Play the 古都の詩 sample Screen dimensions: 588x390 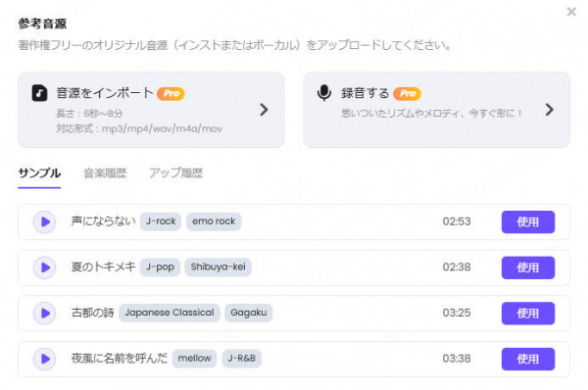point(45,314)
